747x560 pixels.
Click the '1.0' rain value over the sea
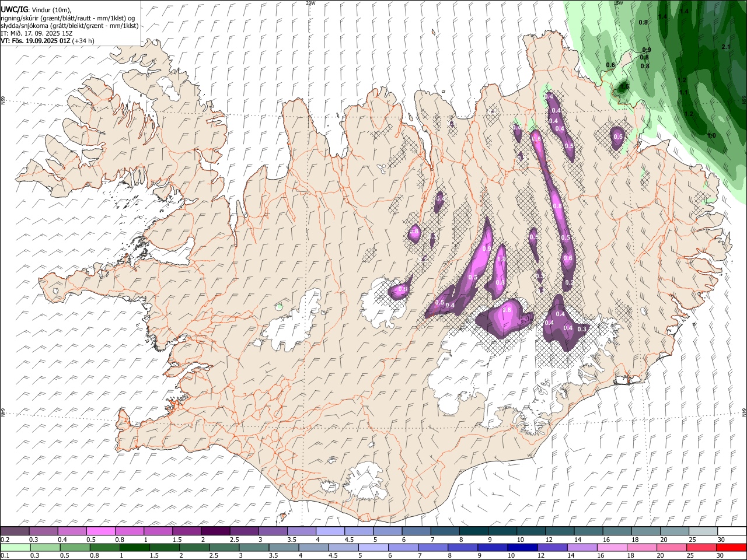711,135
